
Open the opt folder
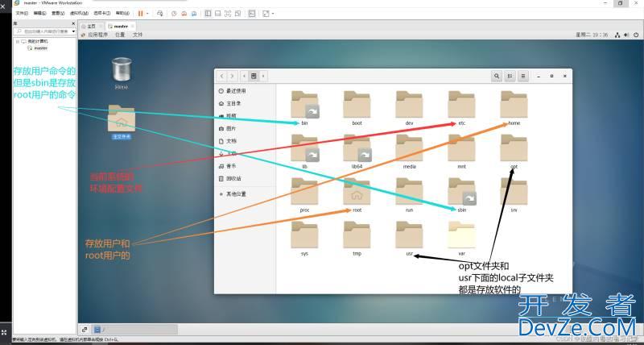[514, 149]
